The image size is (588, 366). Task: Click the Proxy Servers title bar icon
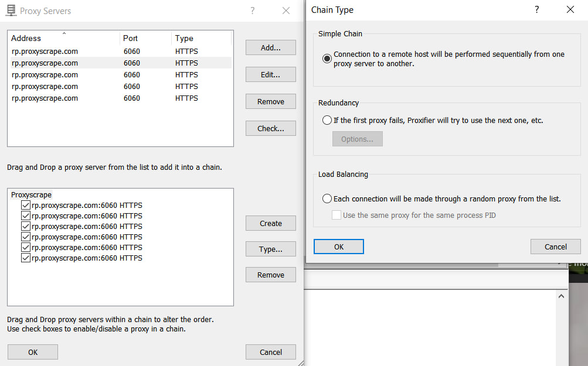tap(10, 11)
